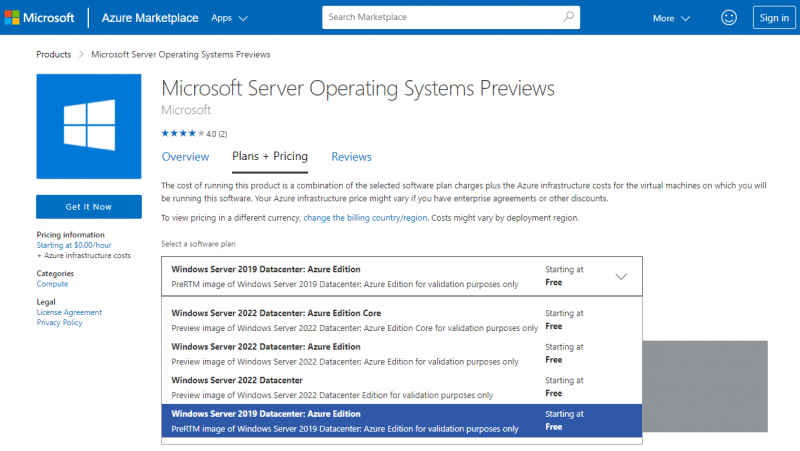The width and height of the screenshot is (800, 451).
Task: Click the Pricing information heading
Action: [x=70, y=235]
